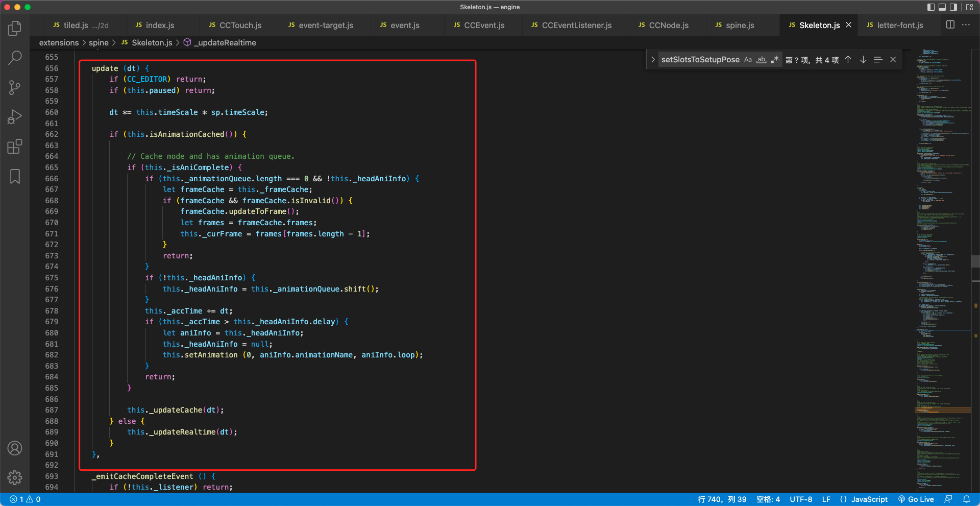Viewport: 980px width, 506px height.
Task: Split the editor to the right
Action: [950, 25]
